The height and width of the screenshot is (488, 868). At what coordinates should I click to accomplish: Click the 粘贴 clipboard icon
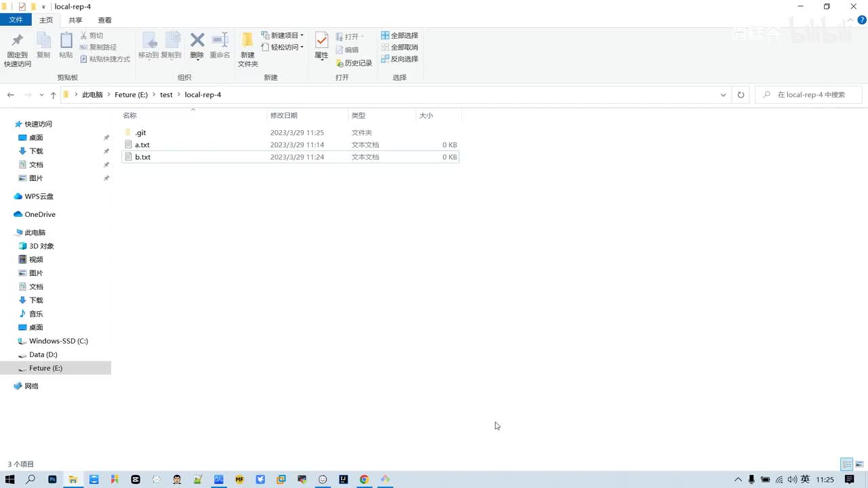pos(66,41)
